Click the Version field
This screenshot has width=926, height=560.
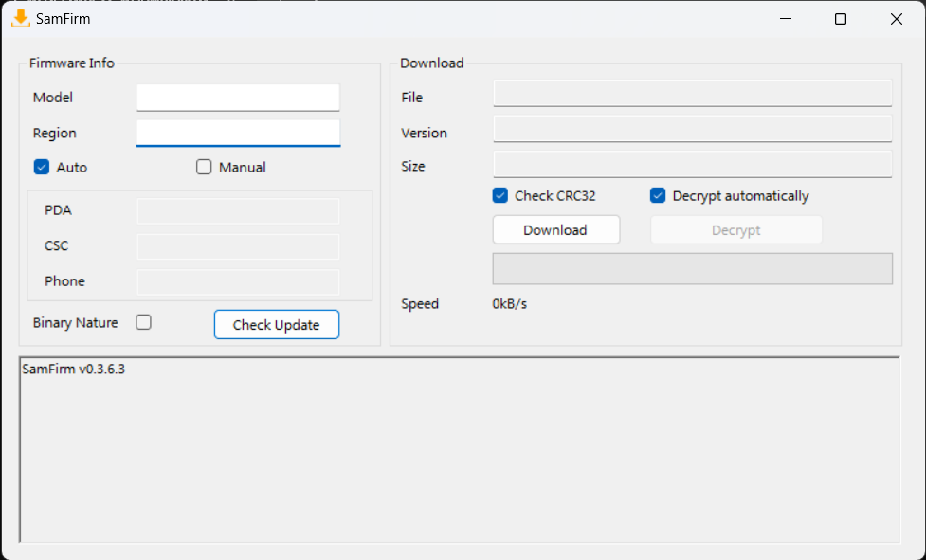click(693, 129)
